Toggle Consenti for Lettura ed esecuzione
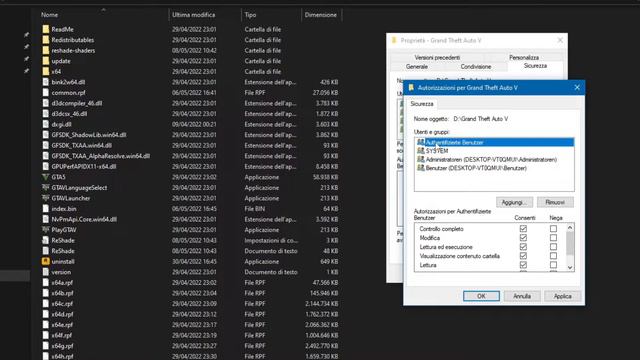This screenshot has height=360, width=640. [523, 247]
